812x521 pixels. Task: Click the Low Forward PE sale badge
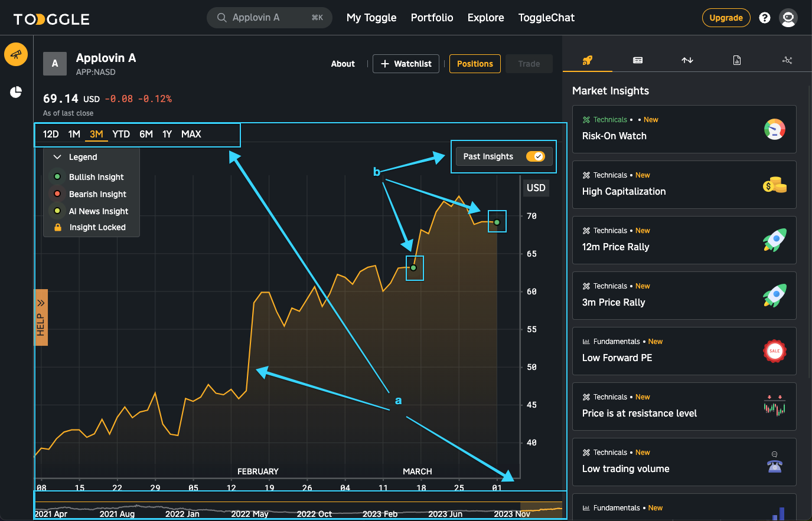[x=774, y=351]
